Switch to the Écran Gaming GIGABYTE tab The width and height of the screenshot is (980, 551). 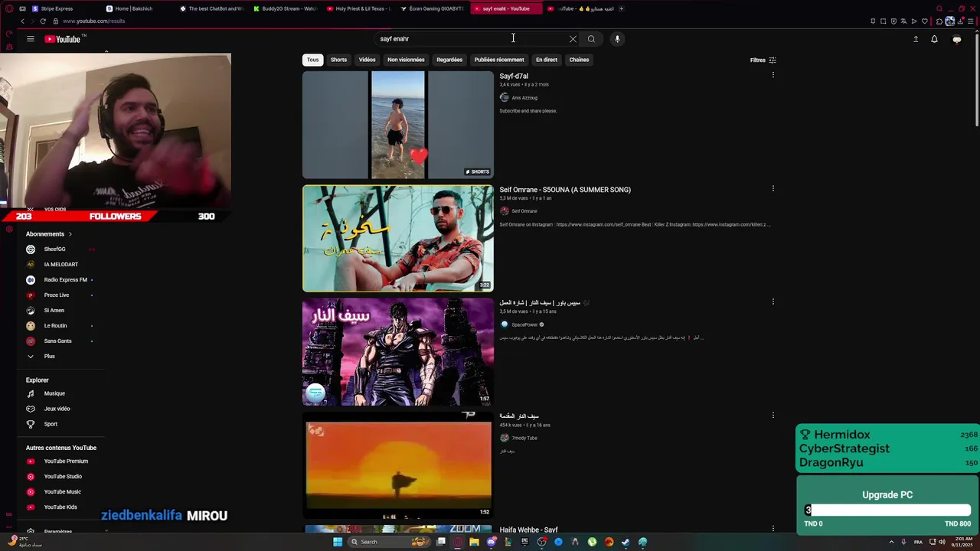click(x=432, y=8)
